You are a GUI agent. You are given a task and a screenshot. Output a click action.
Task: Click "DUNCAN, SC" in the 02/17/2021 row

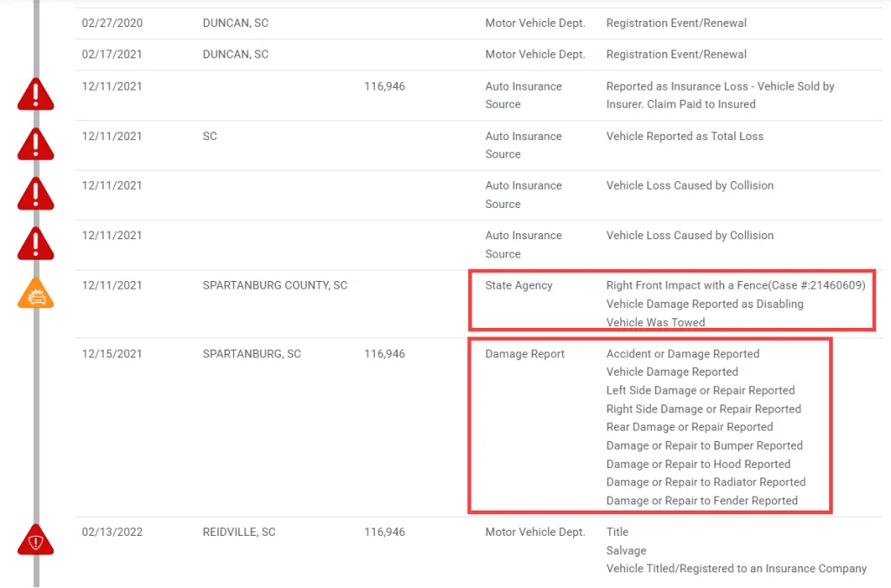(235, 55)
